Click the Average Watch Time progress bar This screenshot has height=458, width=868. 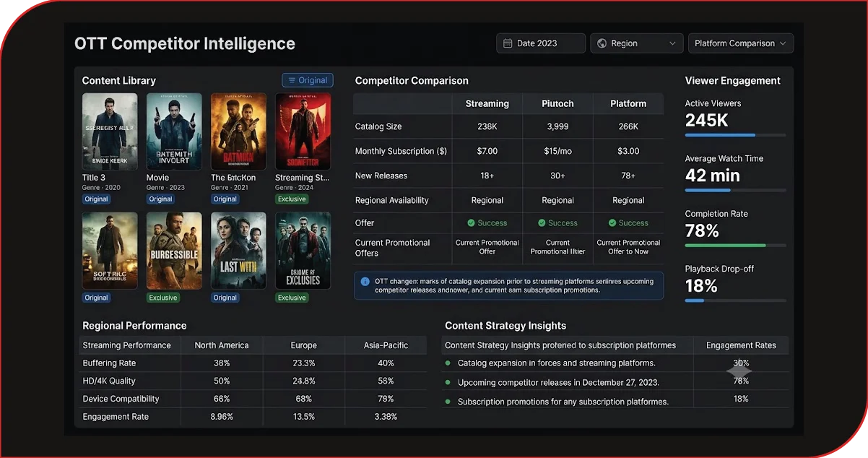[x=735, y=190]
